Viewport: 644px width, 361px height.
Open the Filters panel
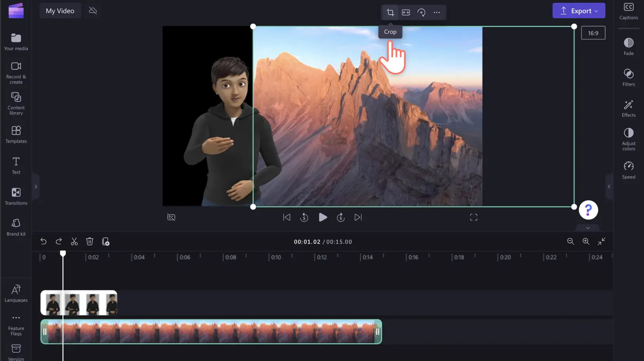click(x=629, y=78)
